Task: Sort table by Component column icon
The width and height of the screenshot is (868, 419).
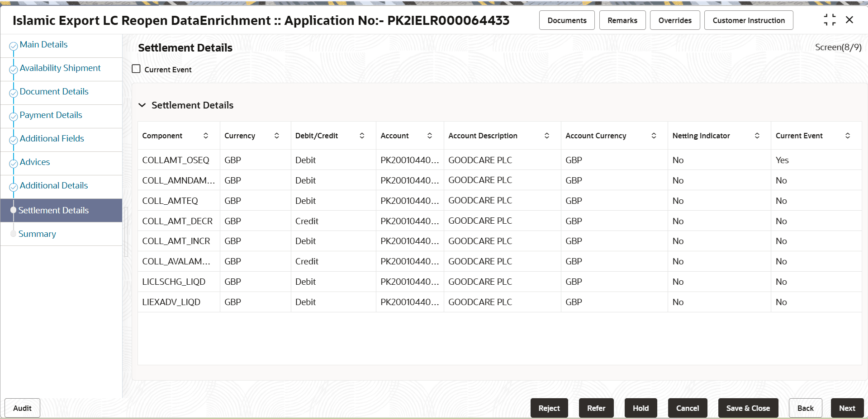Action: tap(206, 136)
